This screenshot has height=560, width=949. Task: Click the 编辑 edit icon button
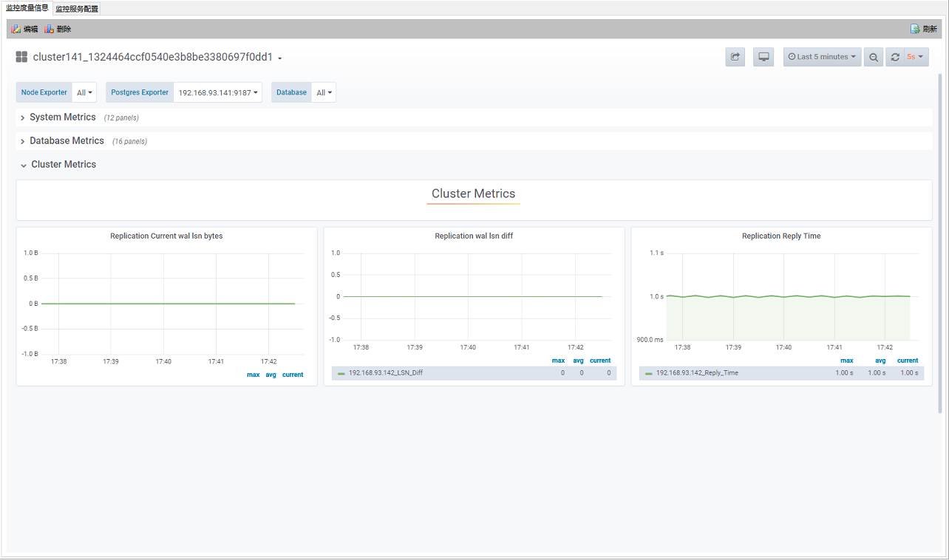click(25, 29)
